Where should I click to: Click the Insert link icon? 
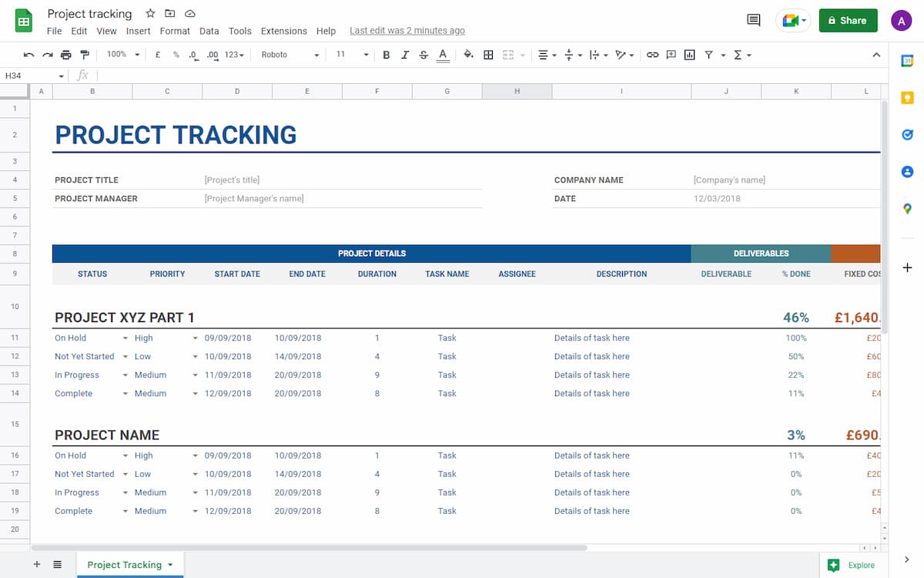point(652,55)
